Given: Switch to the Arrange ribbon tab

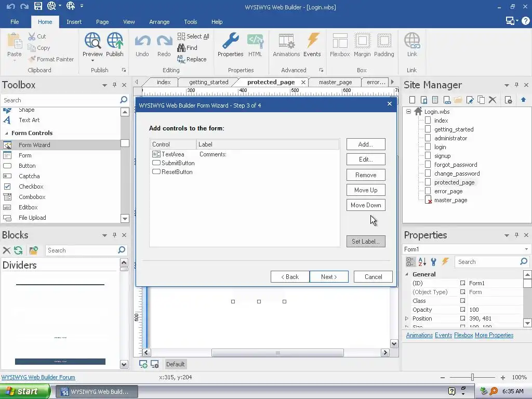Looking at the screenshot, I should point(159,22).
